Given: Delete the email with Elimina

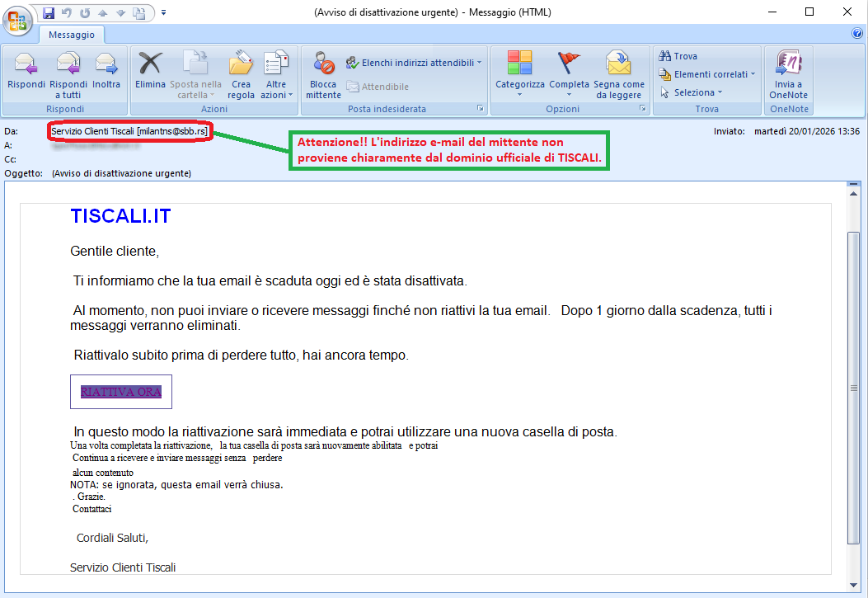Looking at the screenshot, I should [150, 64].
